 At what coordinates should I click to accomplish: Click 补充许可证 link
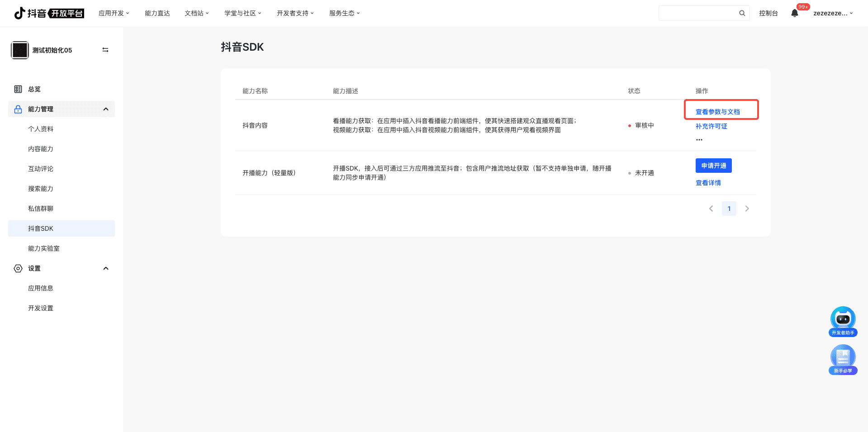click(711, 126)
